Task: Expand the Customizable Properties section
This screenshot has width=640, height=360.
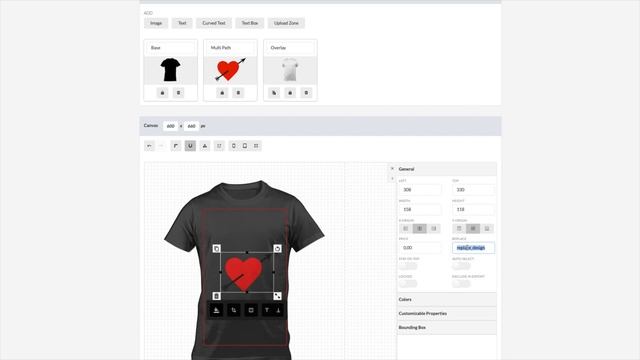Action: coord(447,313)
